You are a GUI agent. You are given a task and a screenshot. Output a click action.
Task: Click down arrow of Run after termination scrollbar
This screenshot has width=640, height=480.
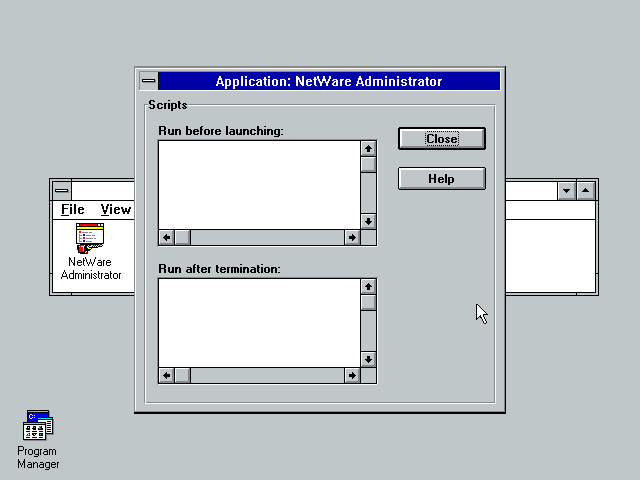click(368, 359)
